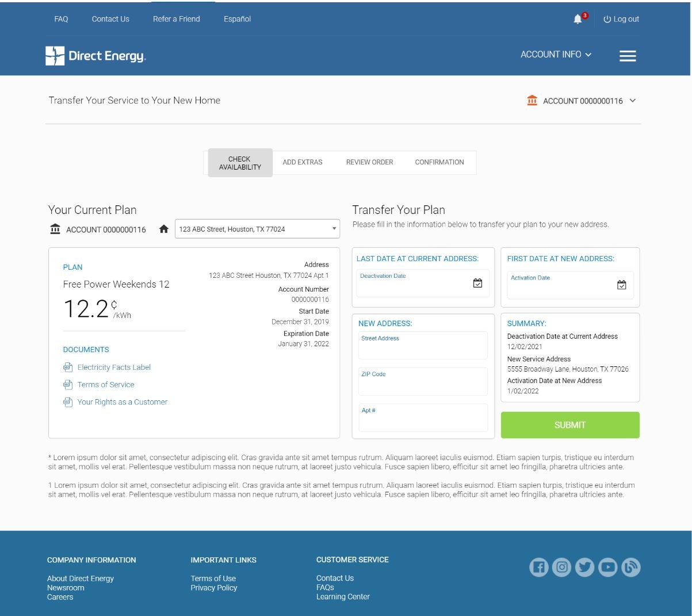
Task: Click the home icon beside the address dropdown
Action: (164, 229)
